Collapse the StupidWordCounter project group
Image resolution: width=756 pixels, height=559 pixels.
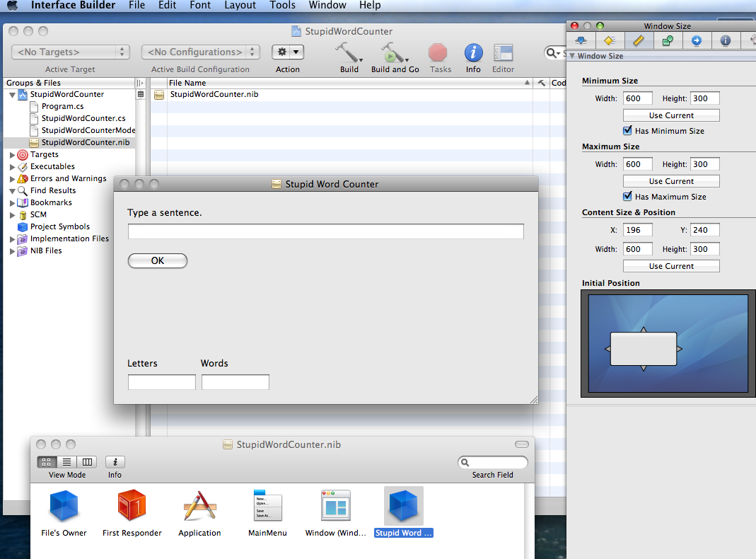coord(13,95)
